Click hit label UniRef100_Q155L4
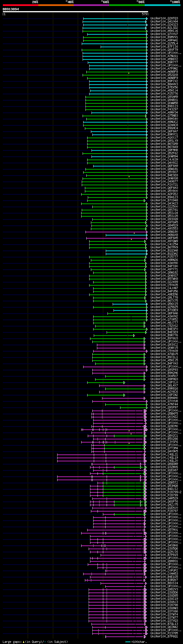This screenshot has height=644, width=183. (164, 43)
